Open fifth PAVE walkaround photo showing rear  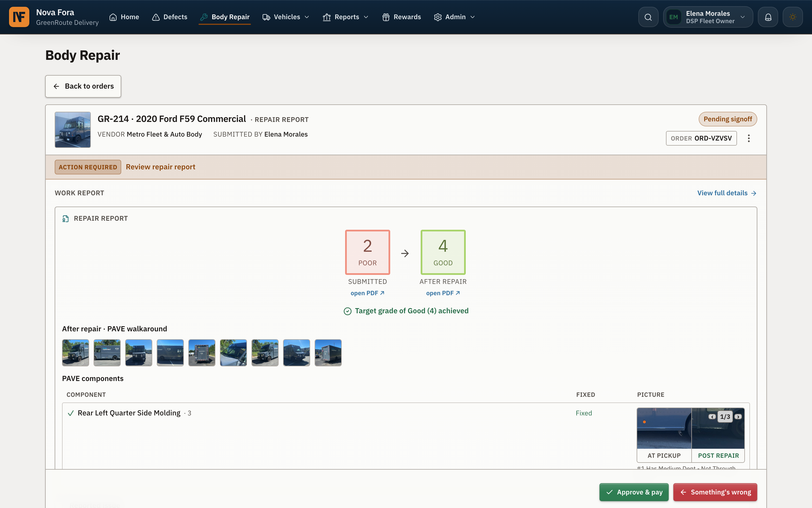[202, 353]
